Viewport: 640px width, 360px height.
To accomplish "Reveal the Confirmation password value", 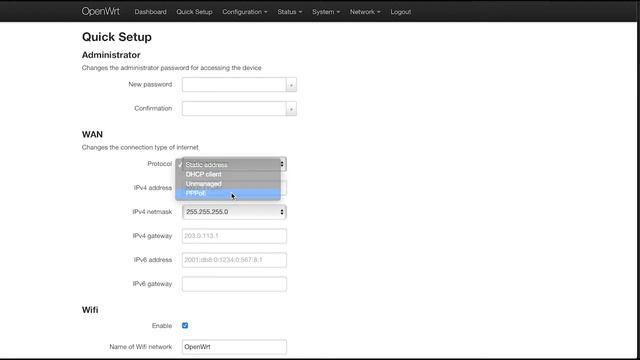I will tap(291, 109).
